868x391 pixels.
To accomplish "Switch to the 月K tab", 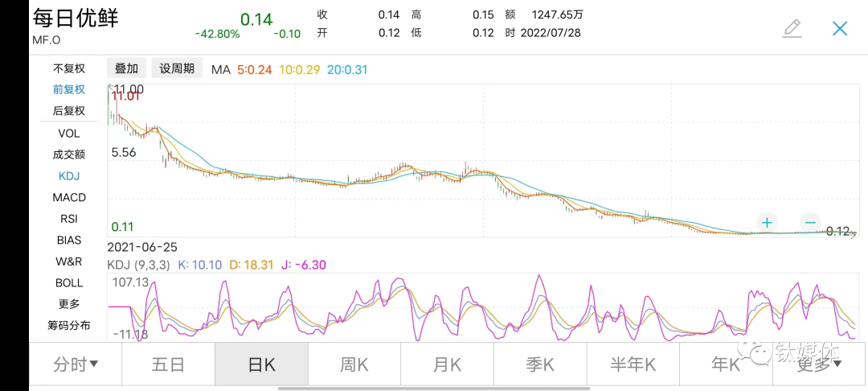I will click(448, 364).
